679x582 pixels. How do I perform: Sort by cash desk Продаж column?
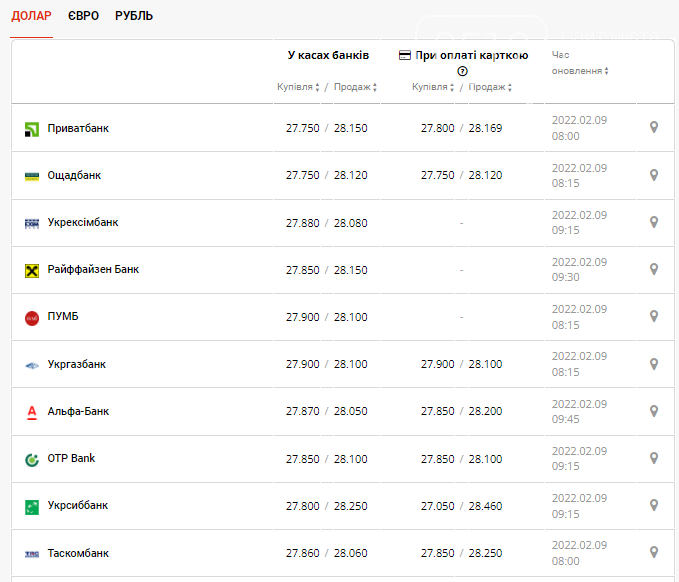point(355,87)
